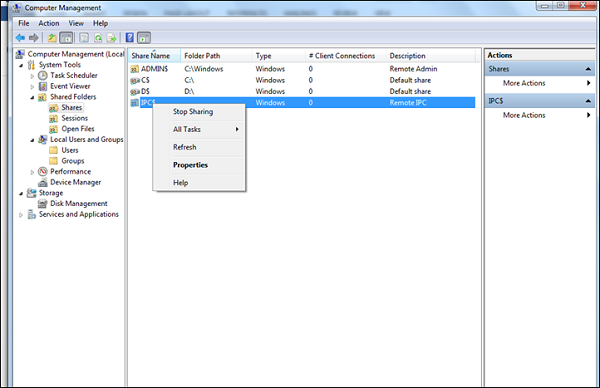Toggle Show/Hide Action Pane toolbar button

coord(144,37)
